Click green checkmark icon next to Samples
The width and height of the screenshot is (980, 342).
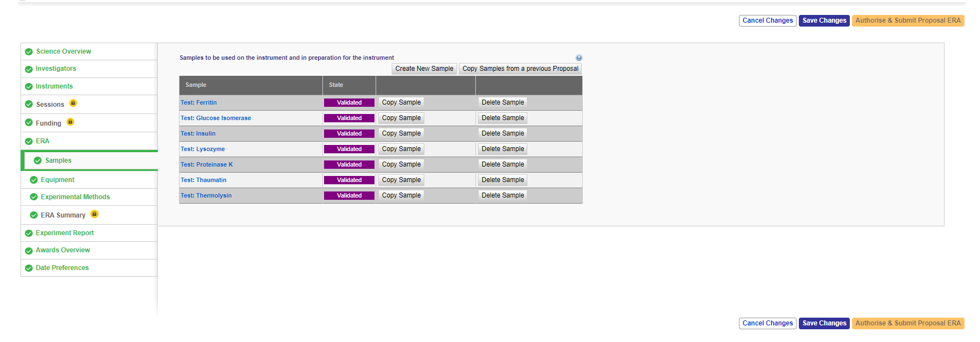coord(38,160)
